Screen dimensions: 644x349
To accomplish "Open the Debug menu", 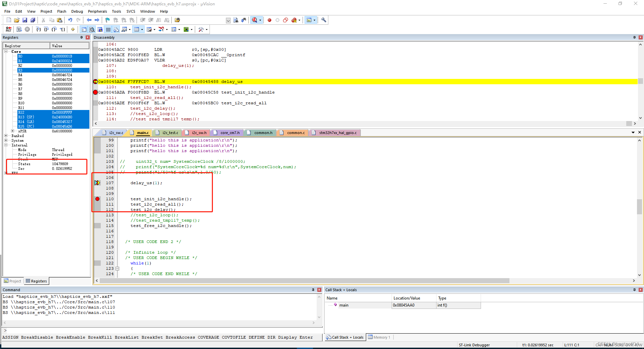I will [x=77, y=11].
